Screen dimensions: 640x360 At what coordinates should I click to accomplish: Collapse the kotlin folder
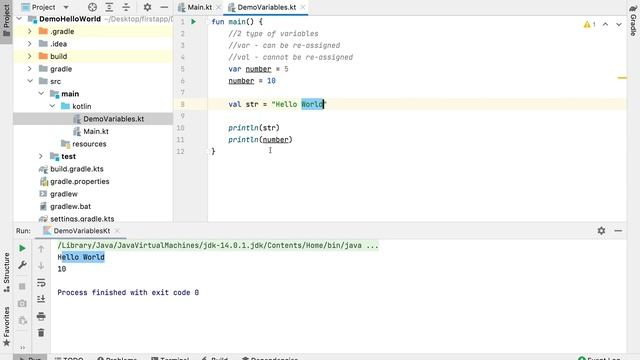[x=52, y=106]
